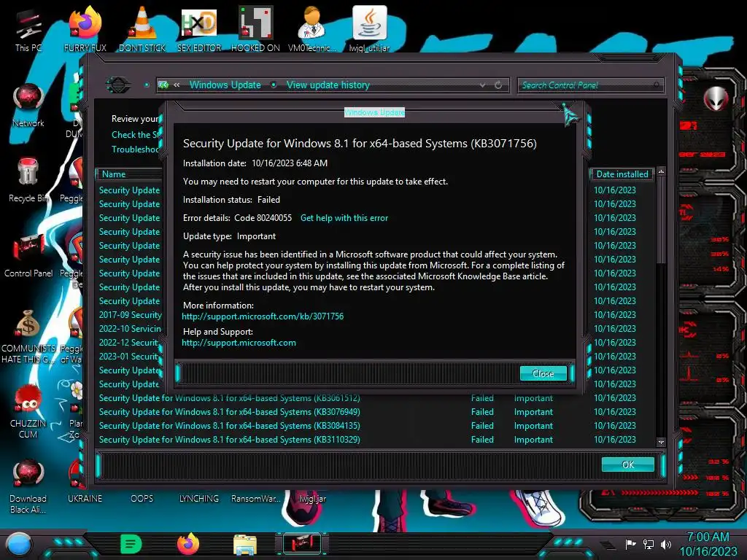This screenshot has width=747, height=560.
Task: Click View update history breadcrumb
Action: point(328,85)
